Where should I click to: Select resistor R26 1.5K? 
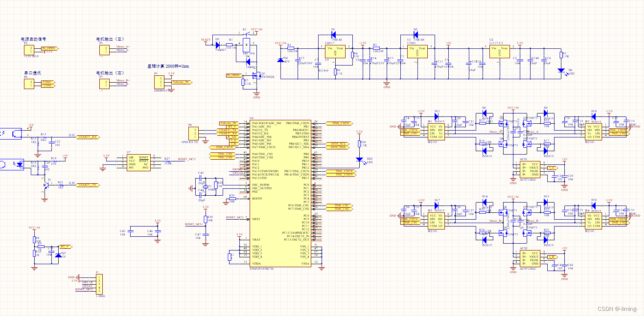pos(359,143)
